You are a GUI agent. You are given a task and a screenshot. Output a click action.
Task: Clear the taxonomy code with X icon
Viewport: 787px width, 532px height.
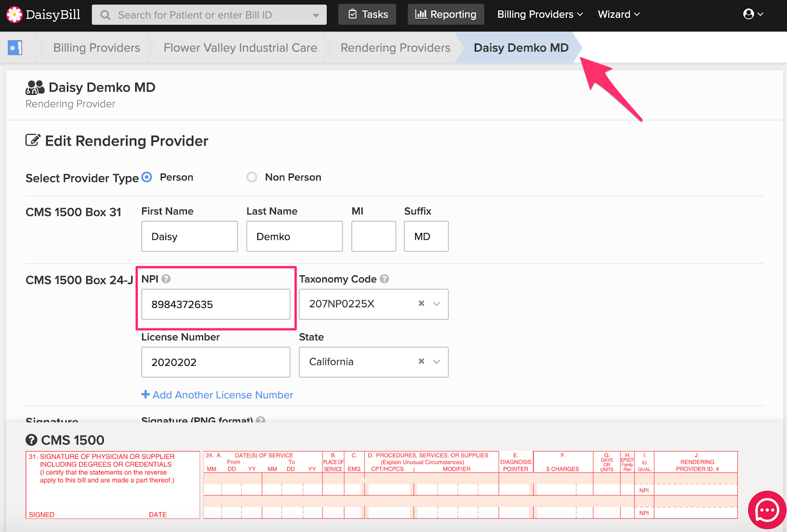[422, 303]
